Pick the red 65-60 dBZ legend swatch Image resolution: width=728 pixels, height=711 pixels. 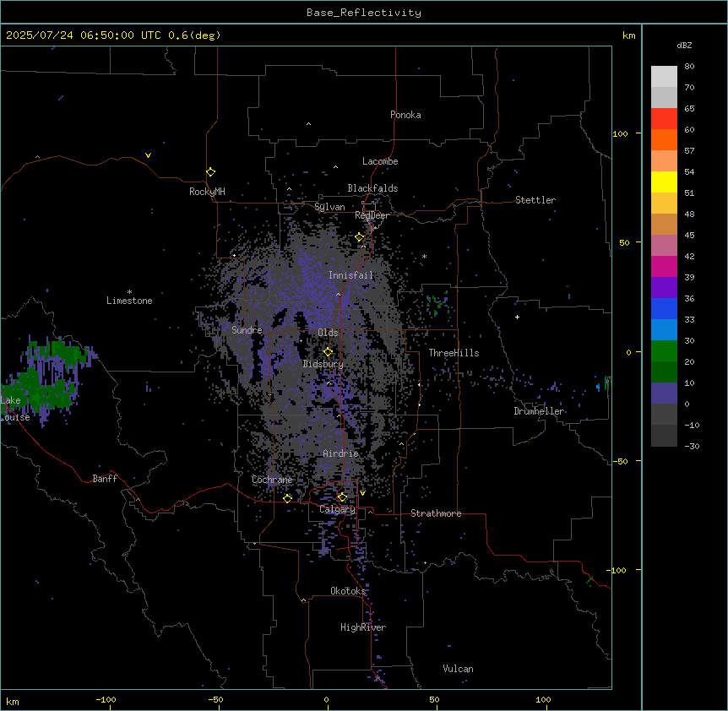point(664,119)
